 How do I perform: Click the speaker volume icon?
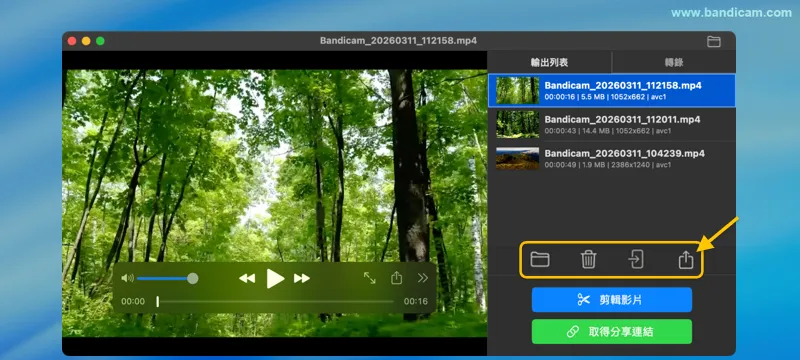[127, 278]
